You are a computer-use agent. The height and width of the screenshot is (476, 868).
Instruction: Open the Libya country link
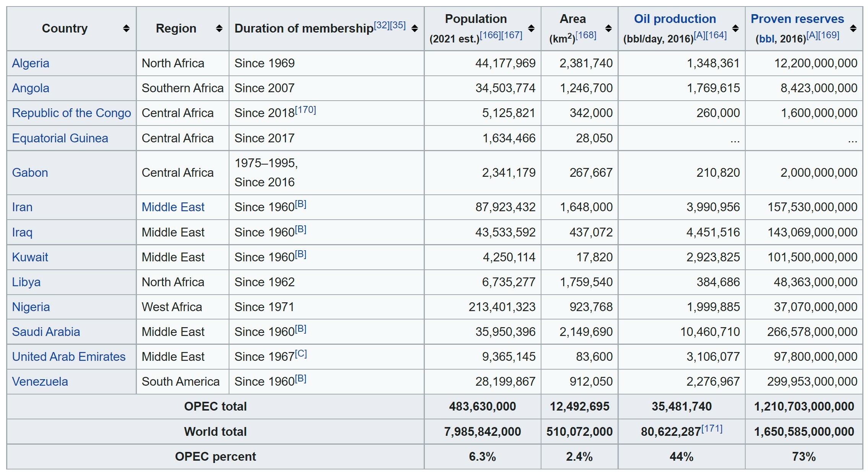pos(26,282)
